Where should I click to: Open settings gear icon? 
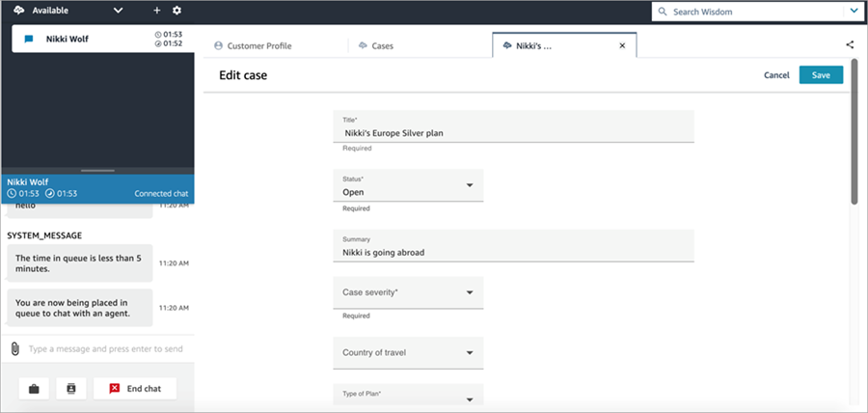(x=176, y=11)
